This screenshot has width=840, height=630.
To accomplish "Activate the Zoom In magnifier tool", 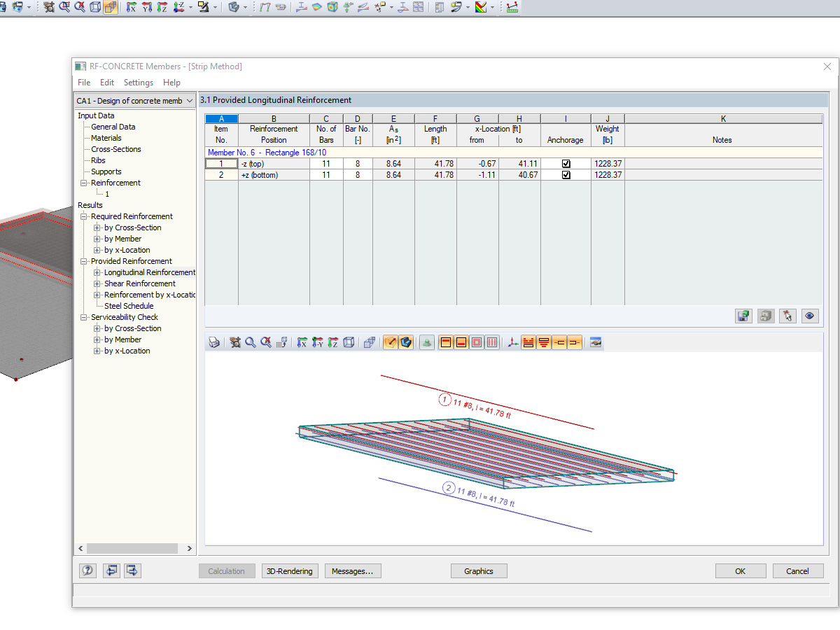I will point(251,342).
